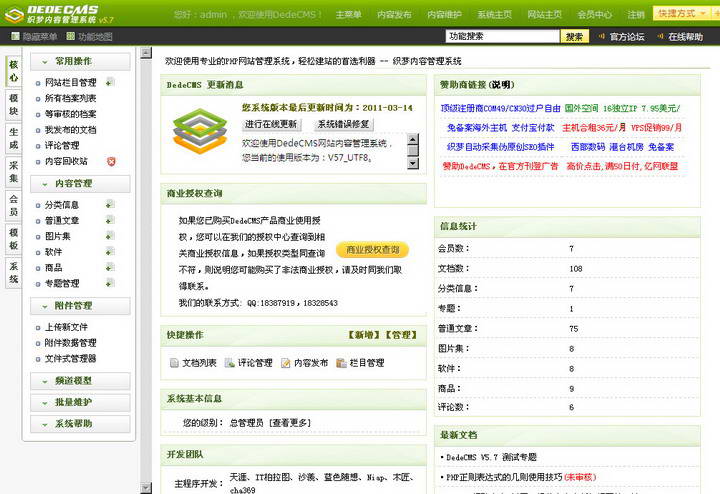Image resolution: width=720 pixels, height=494 pixels.
Task: Select the 内容发布 top menu item
Action: pyautogui.click(x=394, y=15)
